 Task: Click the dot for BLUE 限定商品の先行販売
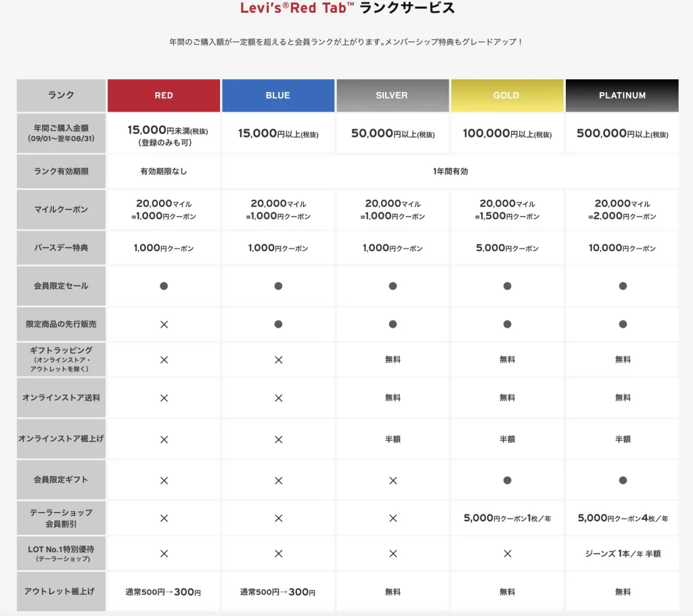[278, 324]
